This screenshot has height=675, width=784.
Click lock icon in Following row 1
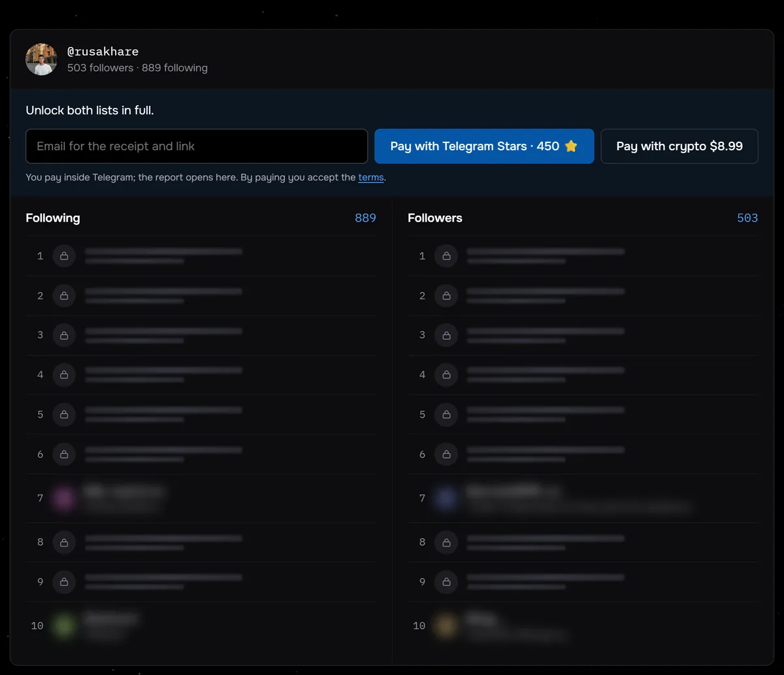click(x=64, y=256)
